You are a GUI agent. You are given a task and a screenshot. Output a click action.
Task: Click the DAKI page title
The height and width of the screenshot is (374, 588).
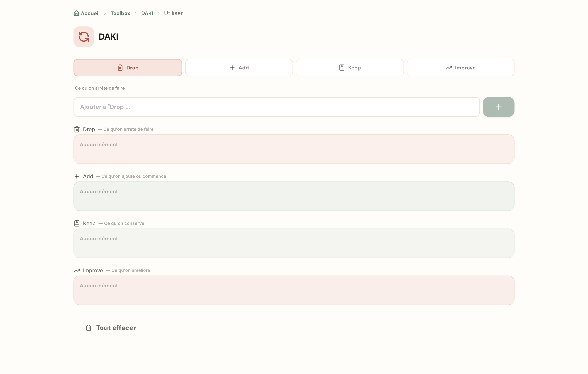pyautogui.click(x=108, y=37)
